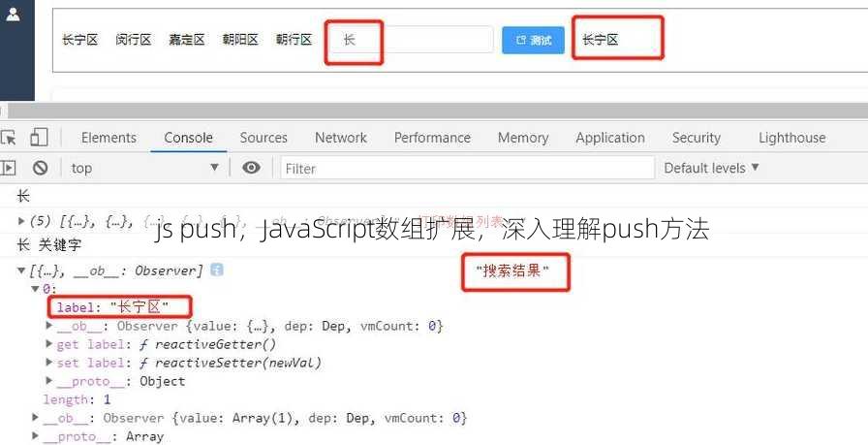Open the Security tab
This screenshot has width=868, height=445.
697,138
